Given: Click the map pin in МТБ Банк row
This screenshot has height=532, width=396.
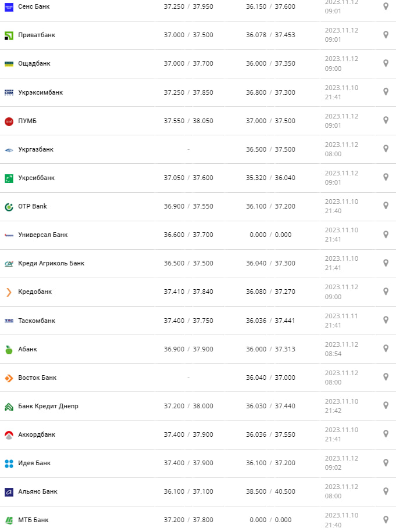Looking at the screenshot, I should pos(386,519).
